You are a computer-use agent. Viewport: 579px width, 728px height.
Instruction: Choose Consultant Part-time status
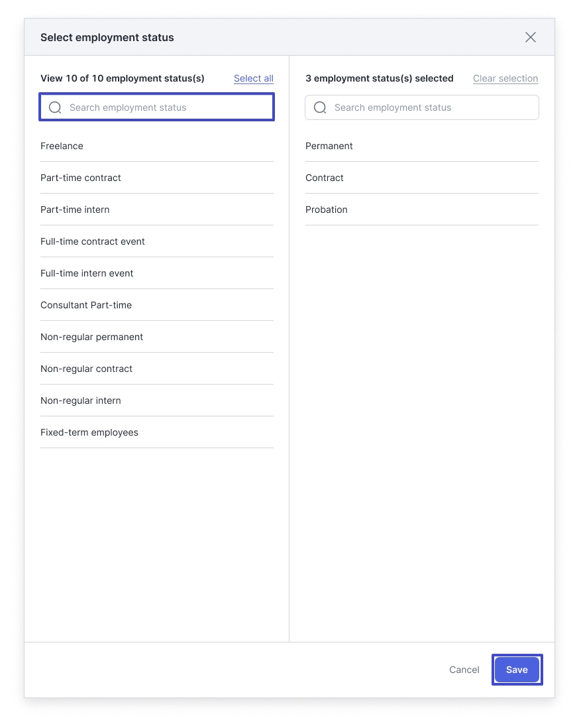(86, 305)
